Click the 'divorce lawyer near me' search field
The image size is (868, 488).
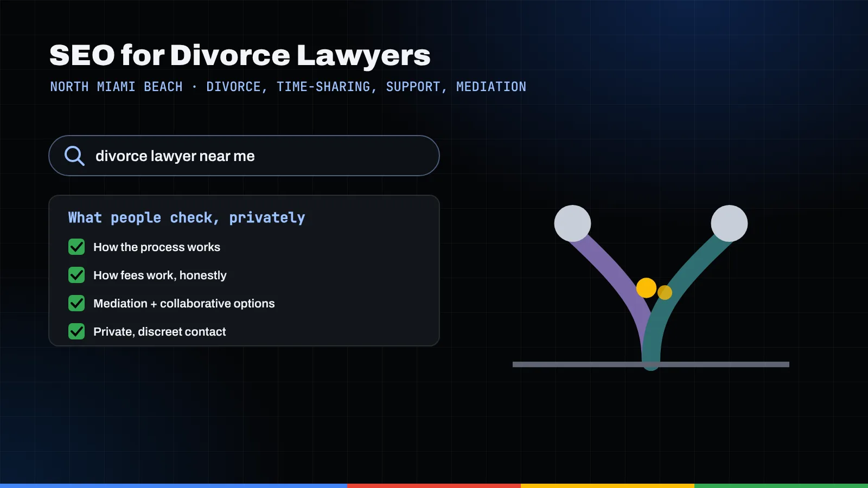[244, 156]
